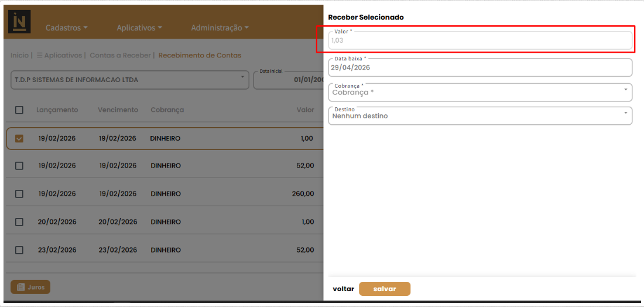Click the Destino dropdown arrow icon

point(625,112)
